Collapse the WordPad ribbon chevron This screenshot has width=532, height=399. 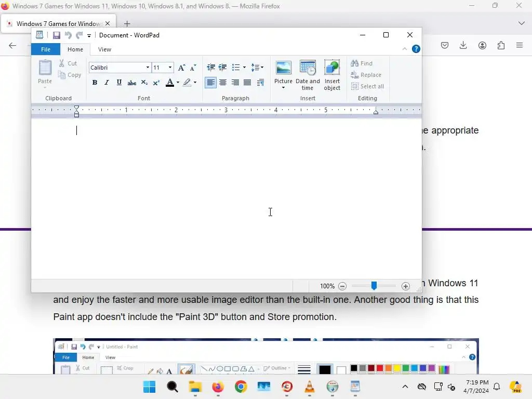[x=404, y=49]
